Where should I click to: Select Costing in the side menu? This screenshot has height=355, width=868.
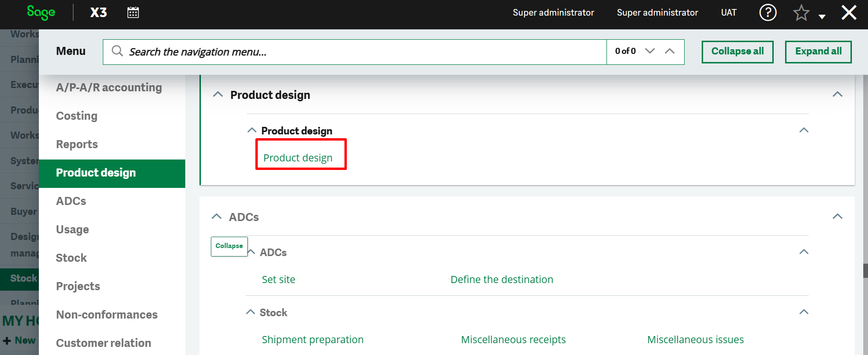(x=77, y=116)
